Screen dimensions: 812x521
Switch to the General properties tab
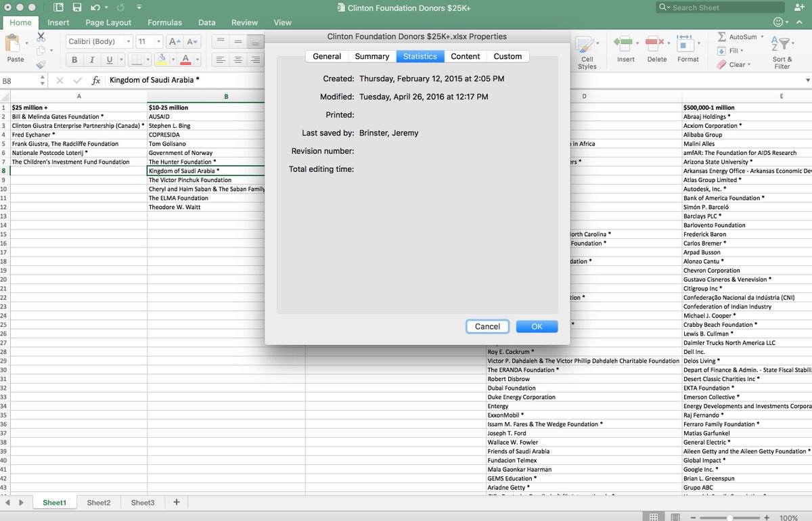coord(327,56)
